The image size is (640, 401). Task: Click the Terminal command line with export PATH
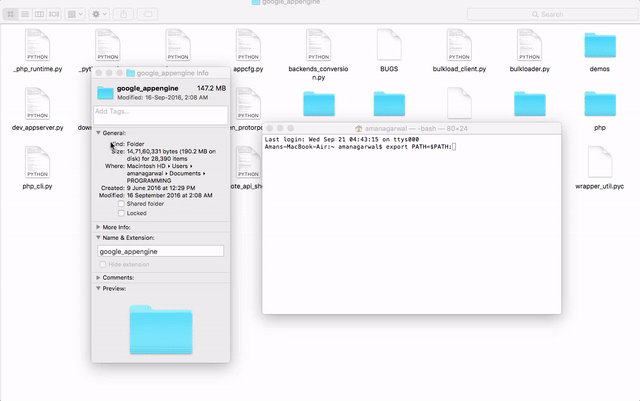(x=360, y=147)
